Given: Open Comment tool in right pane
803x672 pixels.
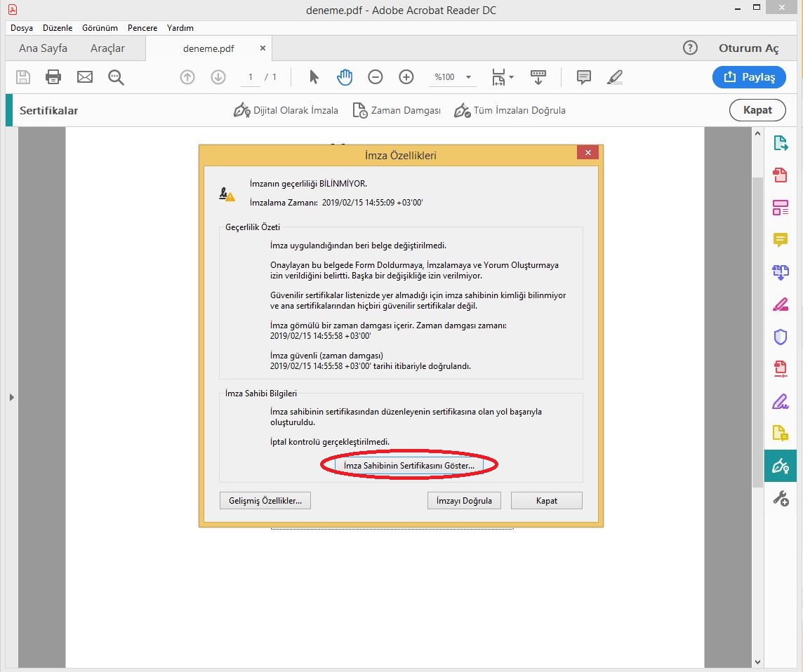Looking at the screenshot, I should (x=780, y=240).
